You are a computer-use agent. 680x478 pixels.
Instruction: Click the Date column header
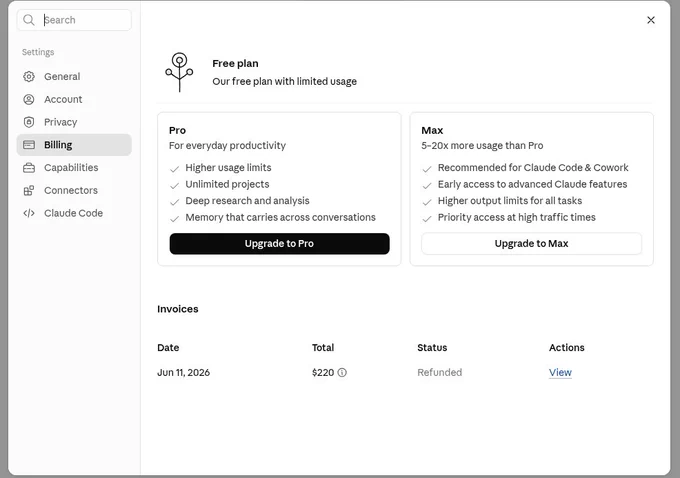click(168, 348)
